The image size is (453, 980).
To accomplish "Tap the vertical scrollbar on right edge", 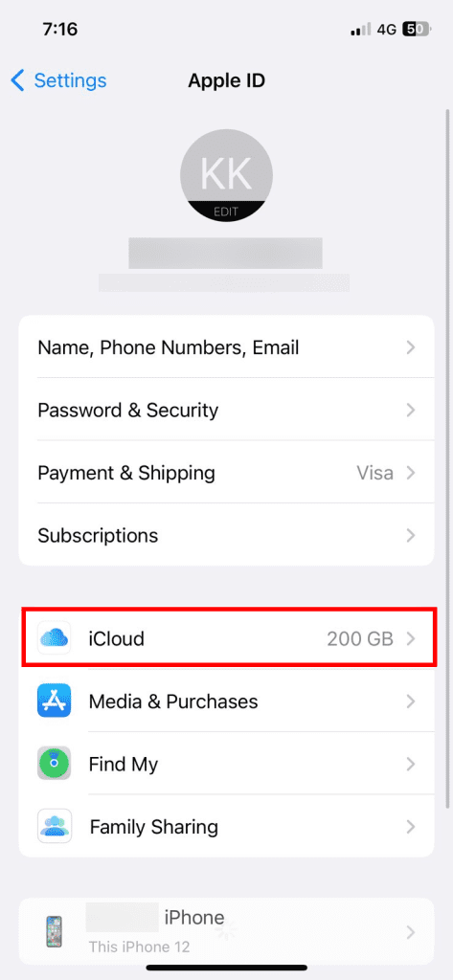I will (x=446, y=457).
